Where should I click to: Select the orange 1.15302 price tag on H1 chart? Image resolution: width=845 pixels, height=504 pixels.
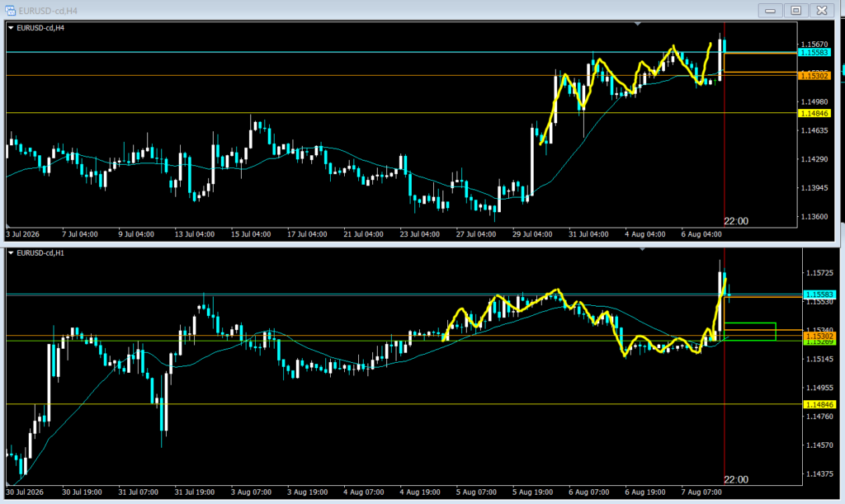[819, 336]
